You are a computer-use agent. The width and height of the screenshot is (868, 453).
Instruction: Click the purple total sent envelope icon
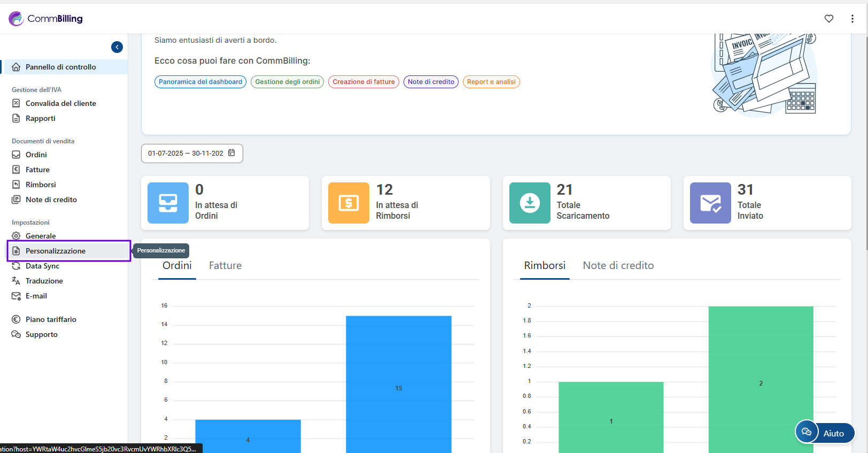click(x=710, y=203)
